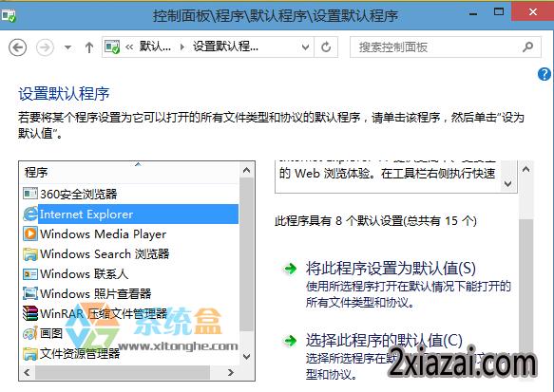This screenshot has width=554, height=392.
Task: Expand the breadcrumb arrow after 默认...
Action: 182,47
